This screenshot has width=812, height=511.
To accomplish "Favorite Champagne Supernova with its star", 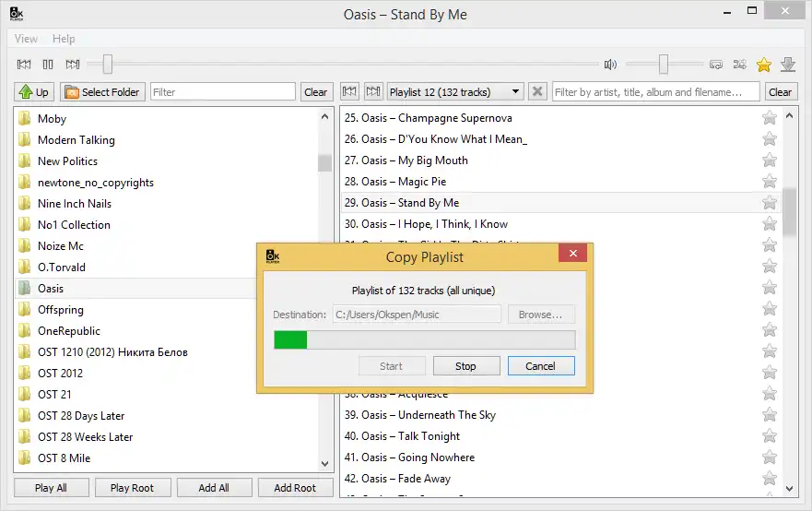I will [770, 118].
